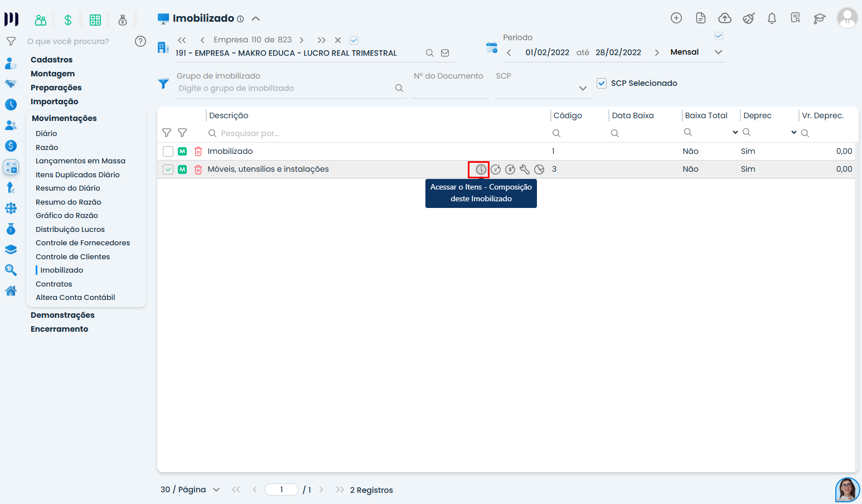
Task: Click the info icon on Móveis row
Action: (481, 169)
